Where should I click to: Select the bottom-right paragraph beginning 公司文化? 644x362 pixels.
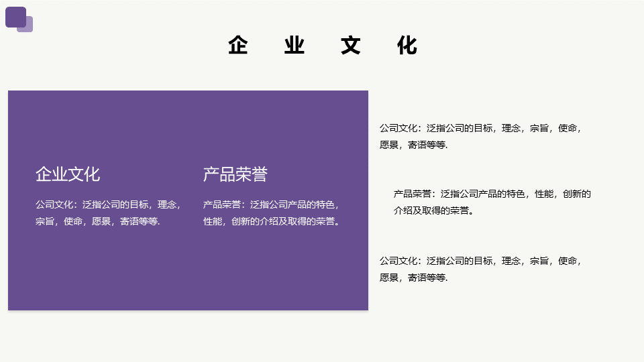[x=480, y=269]
